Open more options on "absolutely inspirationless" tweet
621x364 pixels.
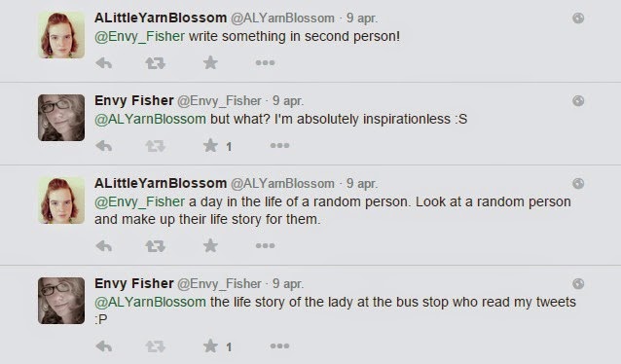click(x=279, y=145)
